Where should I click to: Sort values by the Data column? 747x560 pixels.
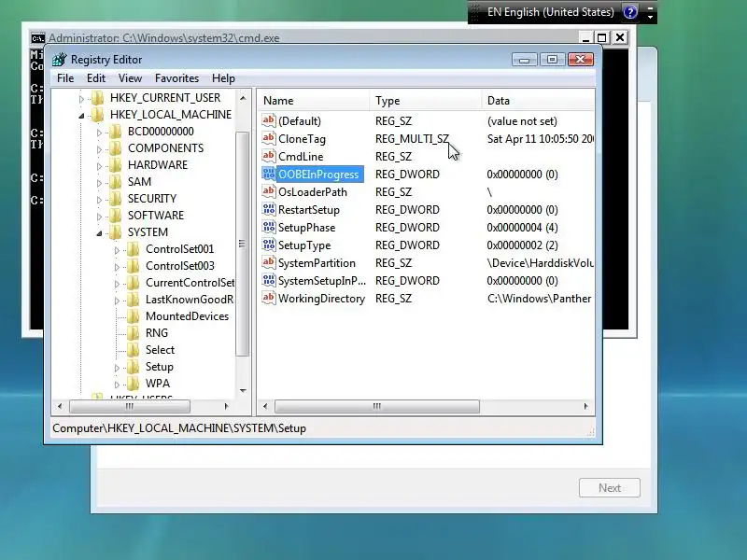coord(538,101)
